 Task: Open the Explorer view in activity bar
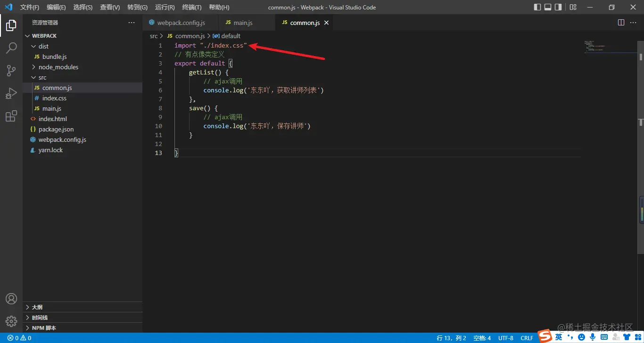(11, 25)
